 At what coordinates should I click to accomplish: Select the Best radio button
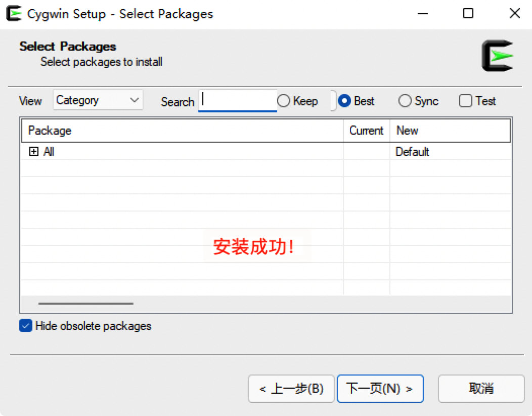[x=344, y=101]
